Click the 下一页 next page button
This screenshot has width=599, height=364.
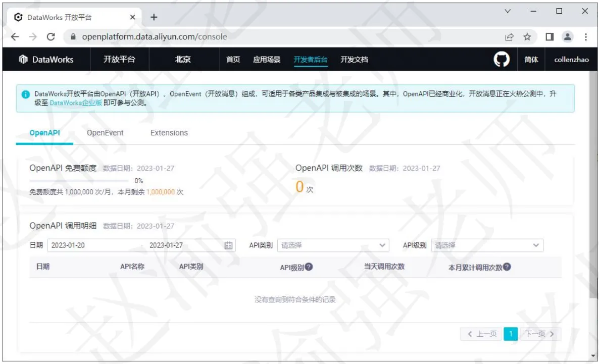[540, 334]
